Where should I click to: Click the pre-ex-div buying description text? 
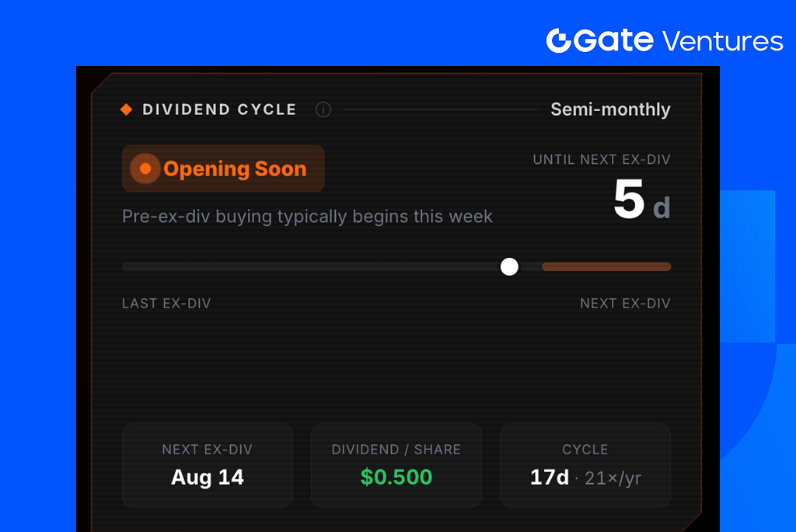(x=307, y=217)
